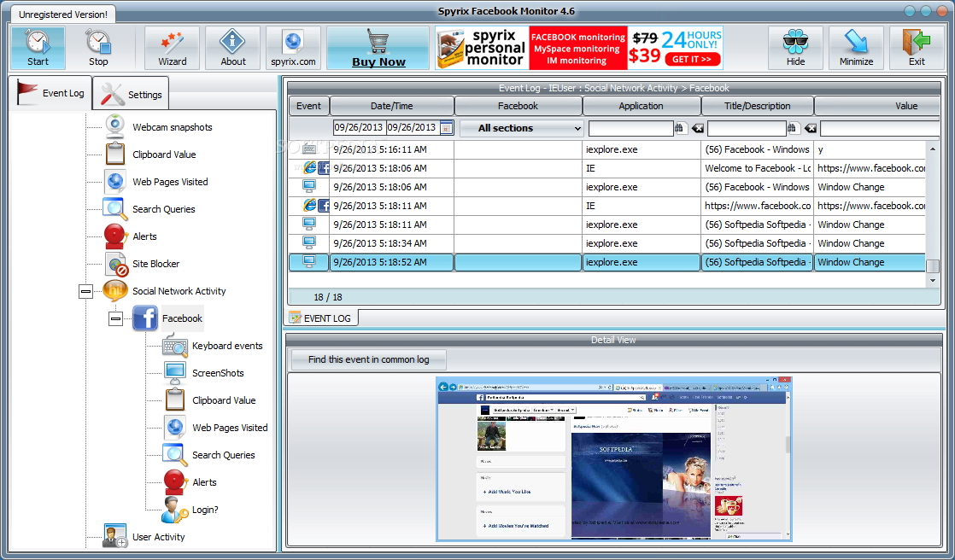Switch to the Settings tab
The width and height of the screenshot is (955, 560).
pyautogui.click(x=131, y=95)
